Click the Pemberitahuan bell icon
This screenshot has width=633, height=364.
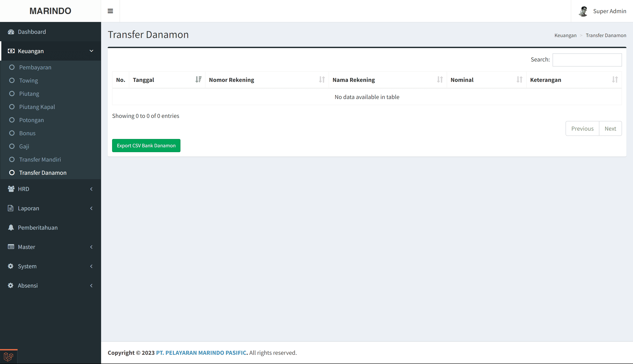(11, 227)
